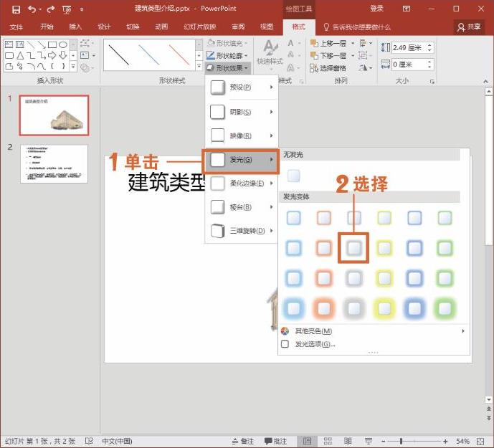Switch to the 视图 tab
The width and height of the screenshot is (494, 448).
tap(267, 27)
